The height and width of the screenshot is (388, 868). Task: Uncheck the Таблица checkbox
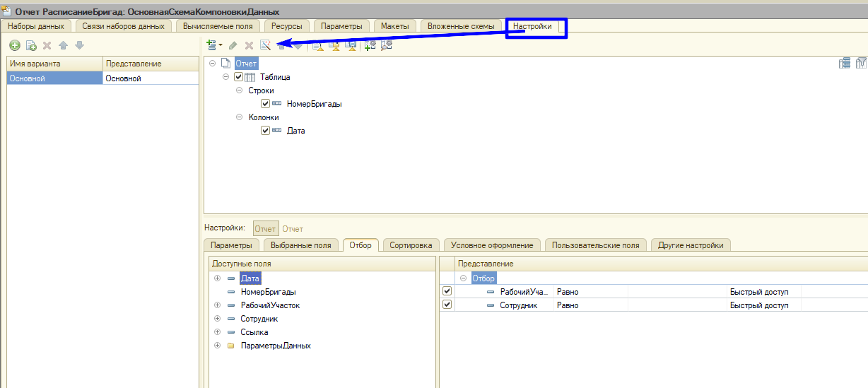pos(238,77)
